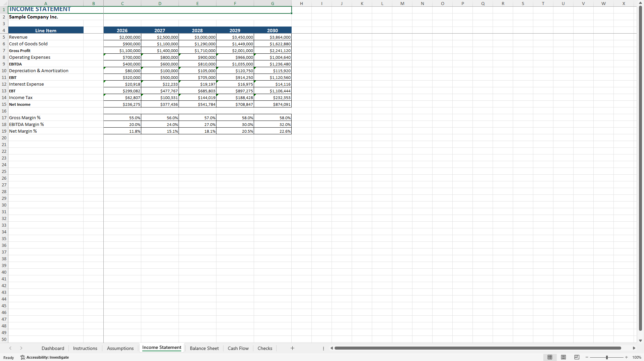644x361 pixels.
Task: Select the INCOME STATEMENT title cell
Action: coord(150,9)
